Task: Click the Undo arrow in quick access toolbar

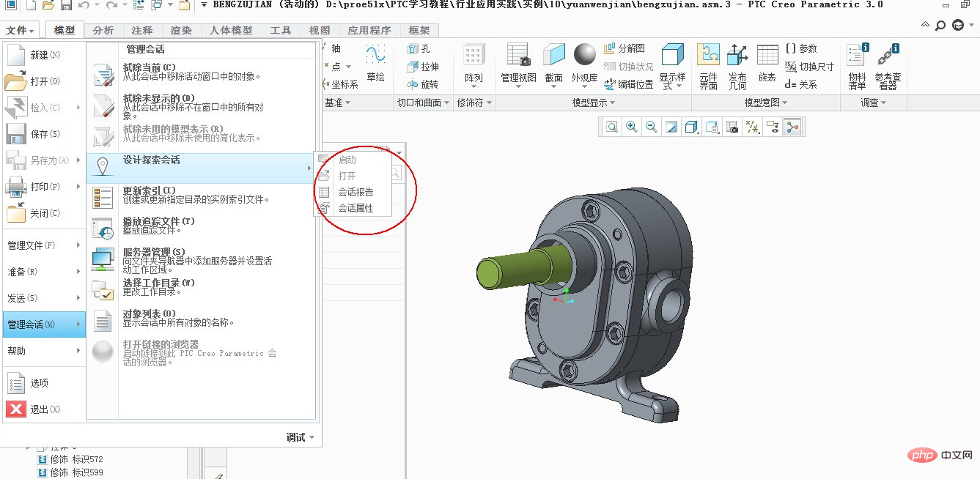Action: click(x=83, y=5)
